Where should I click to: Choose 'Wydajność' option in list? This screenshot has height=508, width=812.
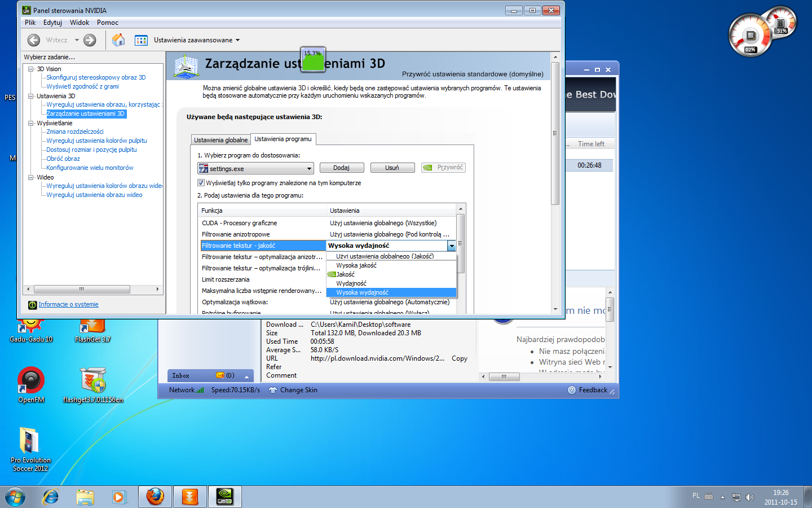click(x=351, y=283)
